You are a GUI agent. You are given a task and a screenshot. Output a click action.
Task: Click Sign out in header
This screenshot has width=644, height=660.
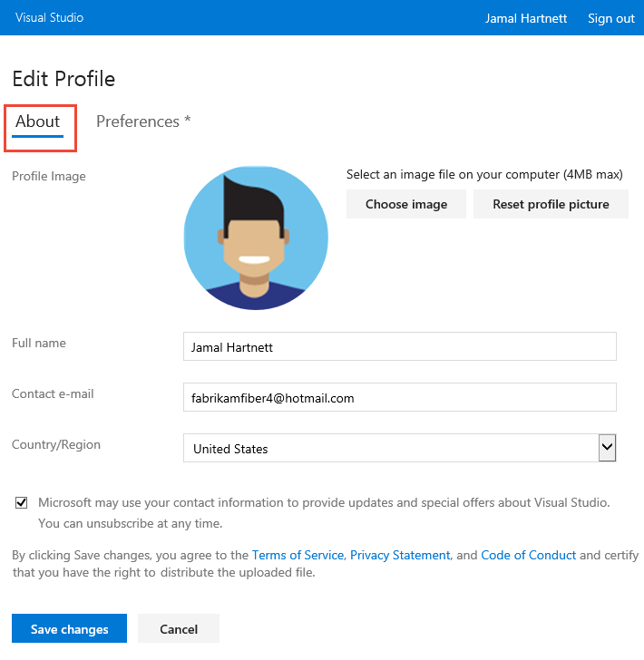611,18
